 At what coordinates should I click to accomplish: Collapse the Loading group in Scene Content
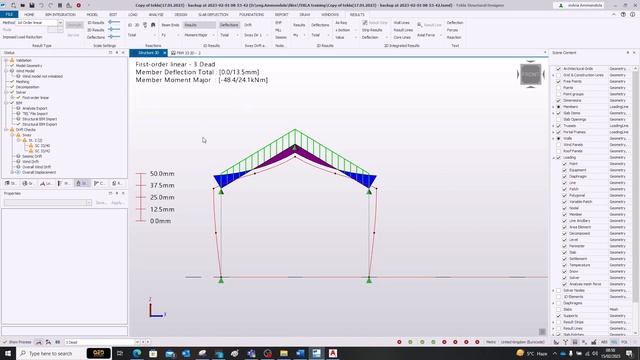pos(553,157)
